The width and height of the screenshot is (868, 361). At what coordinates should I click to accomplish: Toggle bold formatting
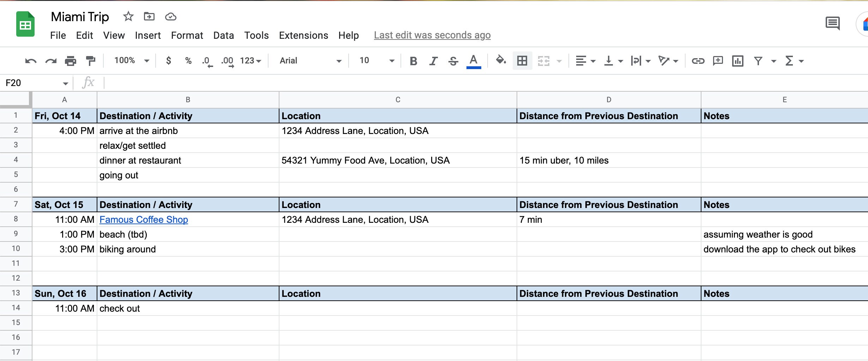point(413,61)
